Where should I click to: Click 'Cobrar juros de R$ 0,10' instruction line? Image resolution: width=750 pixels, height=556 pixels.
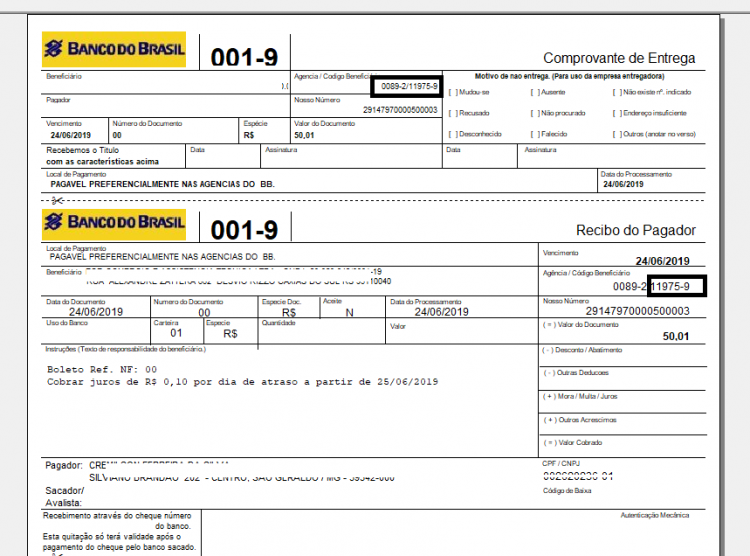(243, 382)
